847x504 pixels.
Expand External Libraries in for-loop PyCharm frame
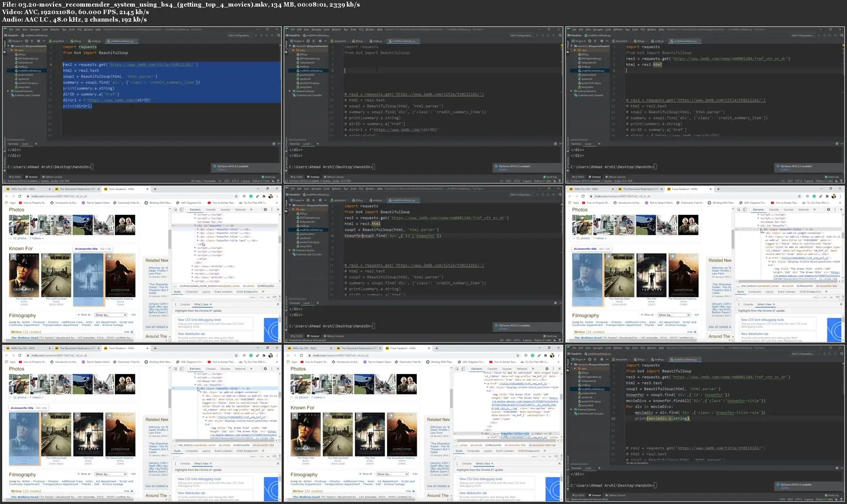coord(572,410)
